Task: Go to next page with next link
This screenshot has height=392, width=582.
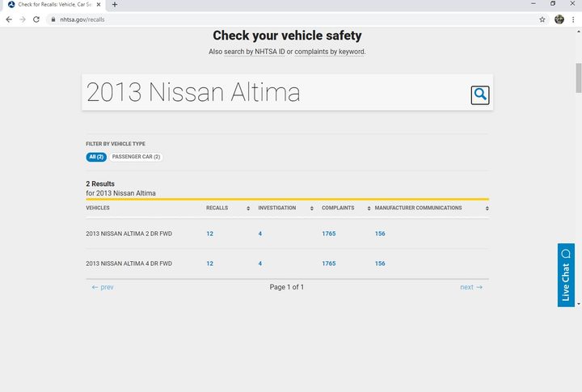Action: tap(471, 287)
